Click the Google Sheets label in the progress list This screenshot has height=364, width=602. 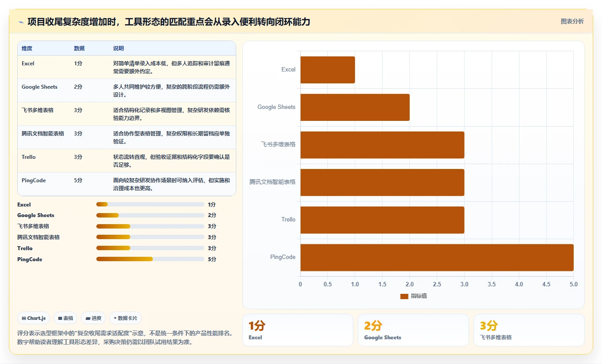tap(36, 215)
